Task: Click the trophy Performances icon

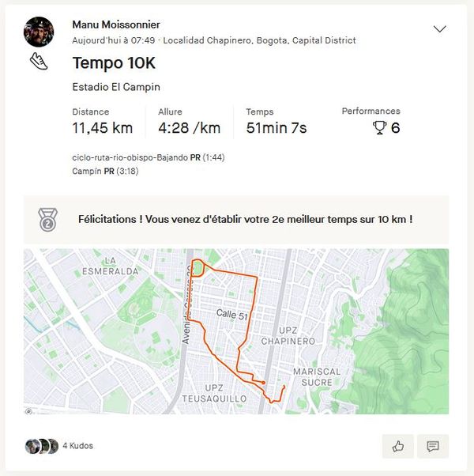Action: click(379, 127)
